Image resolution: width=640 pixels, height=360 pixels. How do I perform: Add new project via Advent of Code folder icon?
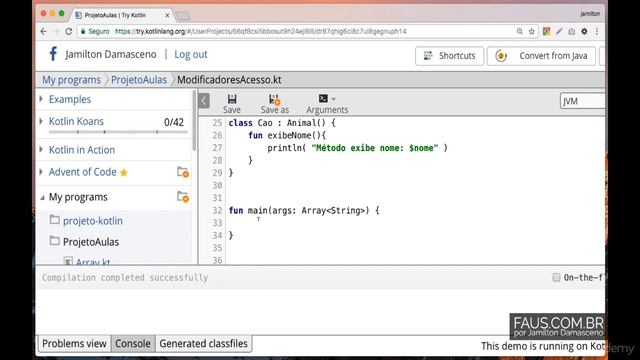[x=183, y=172]
